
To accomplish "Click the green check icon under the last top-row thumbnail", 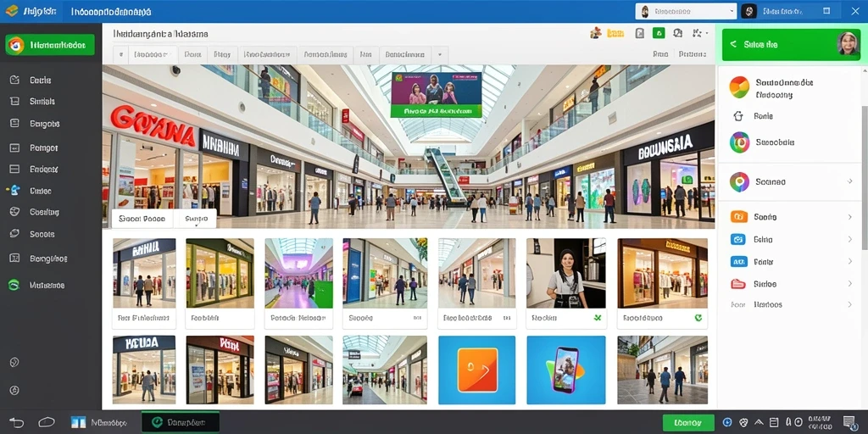I will [x=698, y=318].
